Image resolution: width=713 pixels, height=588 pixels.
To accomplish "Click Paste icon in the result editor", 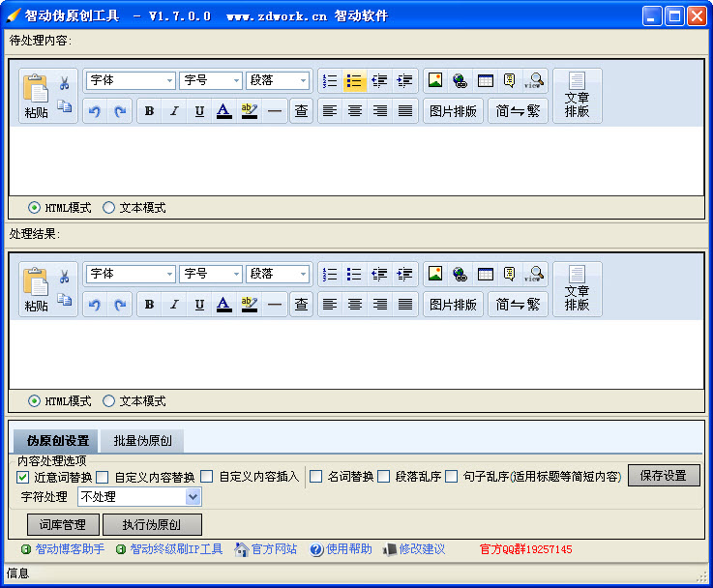I will click(x=36, y=289).
